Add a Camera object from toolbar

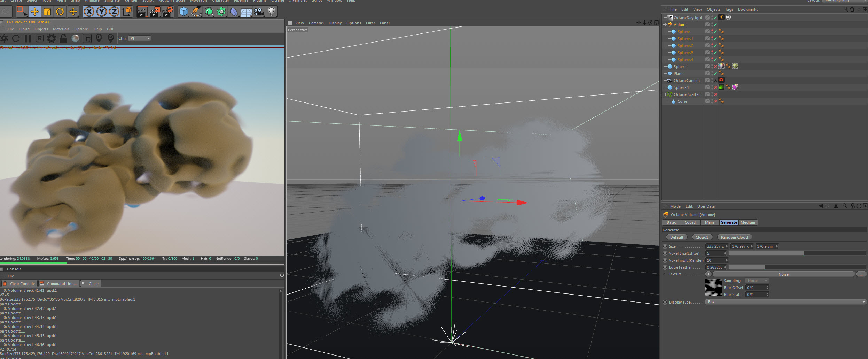[x=259, y=12]
